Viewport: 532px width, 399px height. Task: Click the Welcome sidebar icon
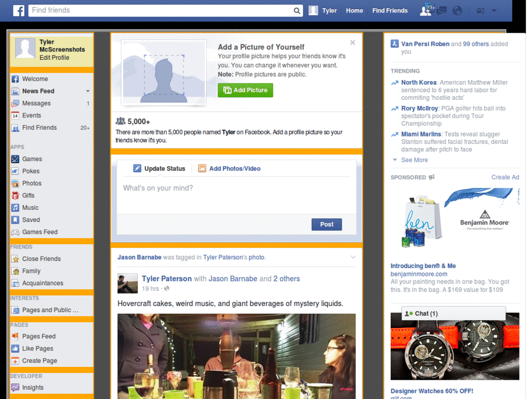(x=15, y=79)
